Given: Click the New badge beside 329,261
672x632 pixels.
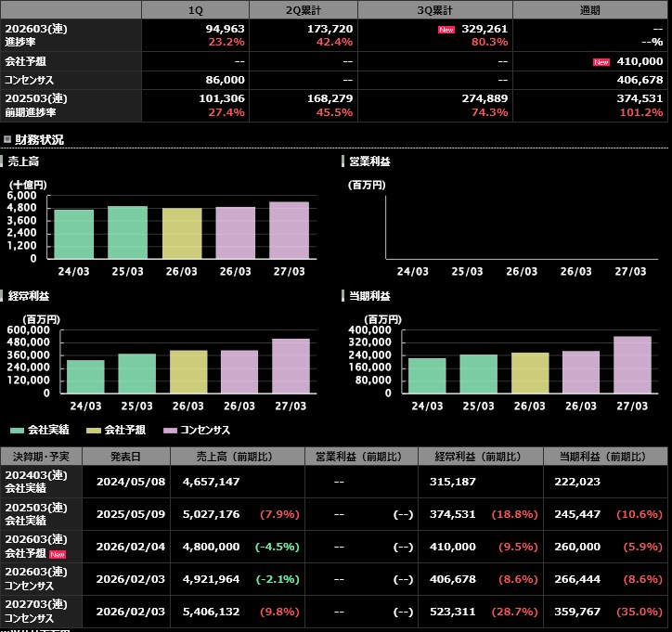Looking at the screenshot, I should 446,29.
